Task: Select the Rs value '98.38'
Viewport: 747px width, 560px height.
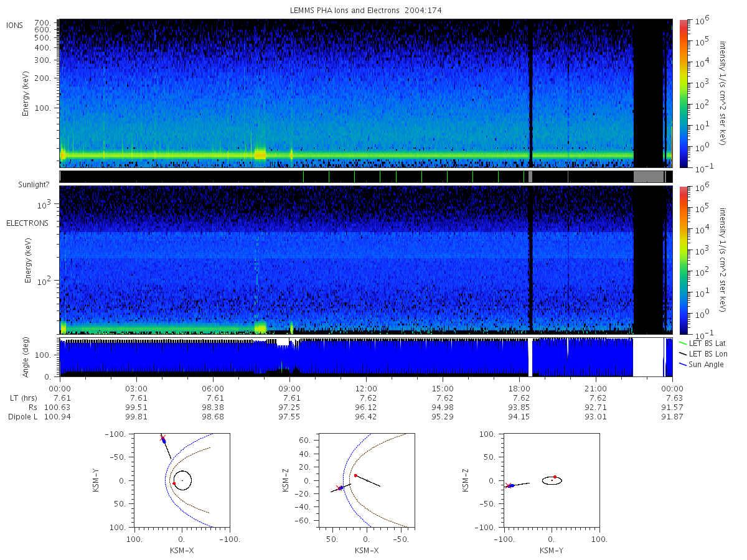Action: pyautogui.click(x=214, y=407)
